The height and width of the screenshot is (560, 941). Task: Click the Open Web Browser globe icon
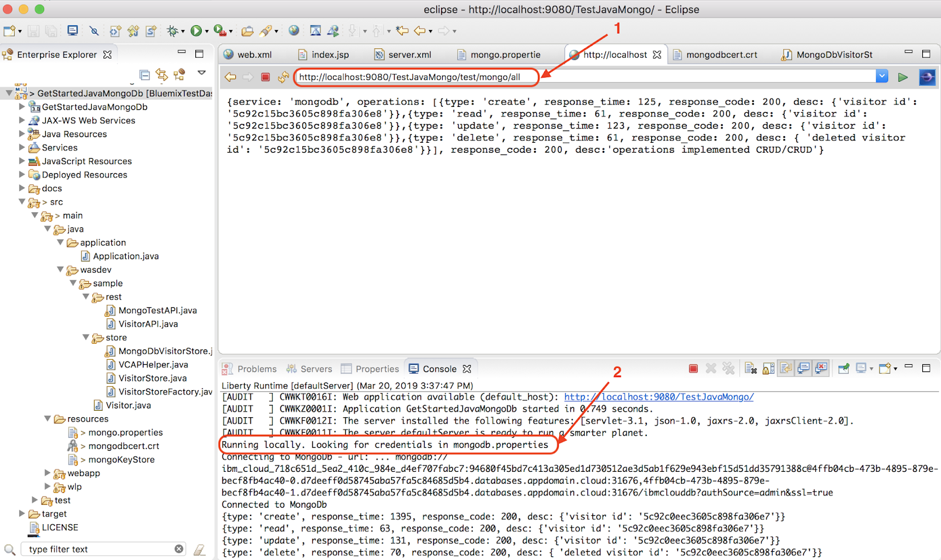pyautogui.click(x=294, y=31)
